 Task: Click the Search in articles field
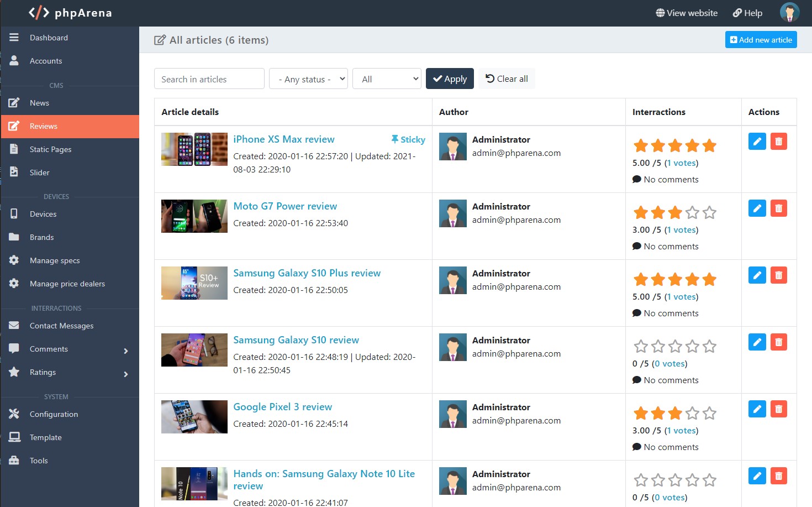coord(209,79)
